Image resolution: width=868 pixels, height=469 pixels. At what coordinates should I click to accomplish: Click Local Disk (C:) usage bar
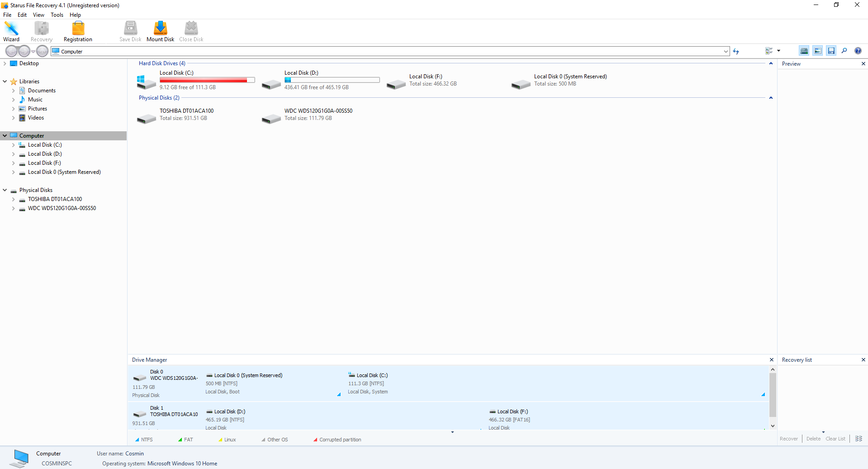(207, 80)
